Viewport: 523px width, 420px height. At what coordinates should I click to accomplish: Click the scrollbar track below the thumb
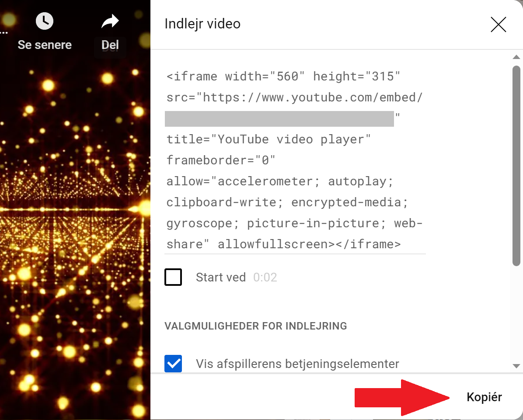pyautogui.click(x=516, y=315)
